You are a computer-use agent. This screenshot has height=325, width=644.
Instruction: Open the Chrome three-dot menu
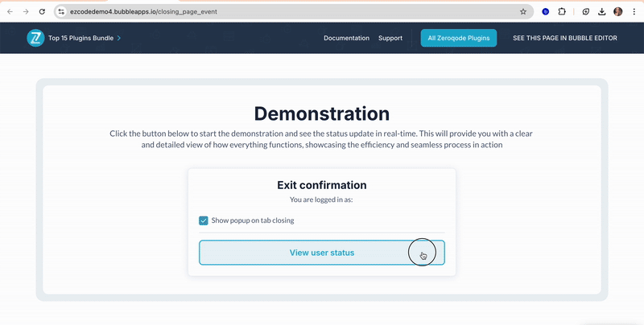634,12
